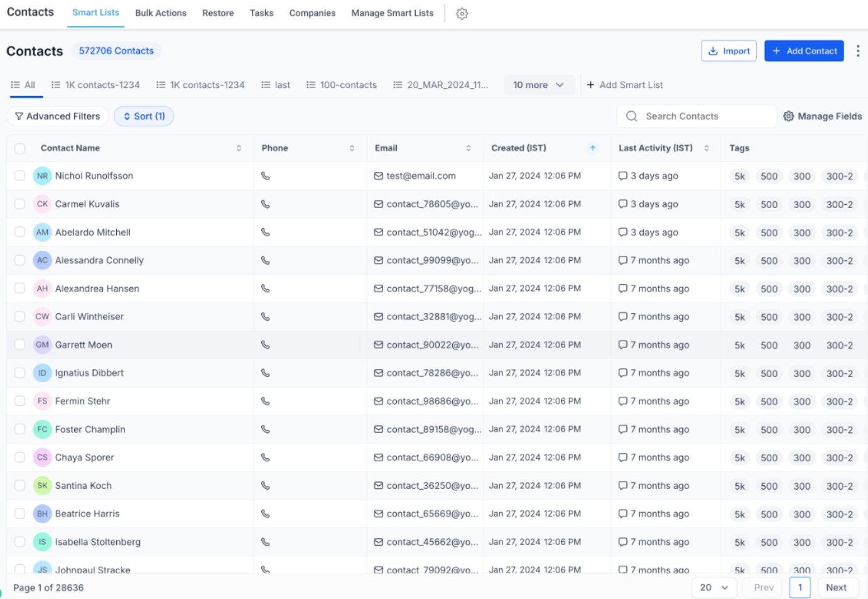The image size is (868, 599).
Task: Click the NR avatar for Nichol Runolfsson
Action: point(42,176)
